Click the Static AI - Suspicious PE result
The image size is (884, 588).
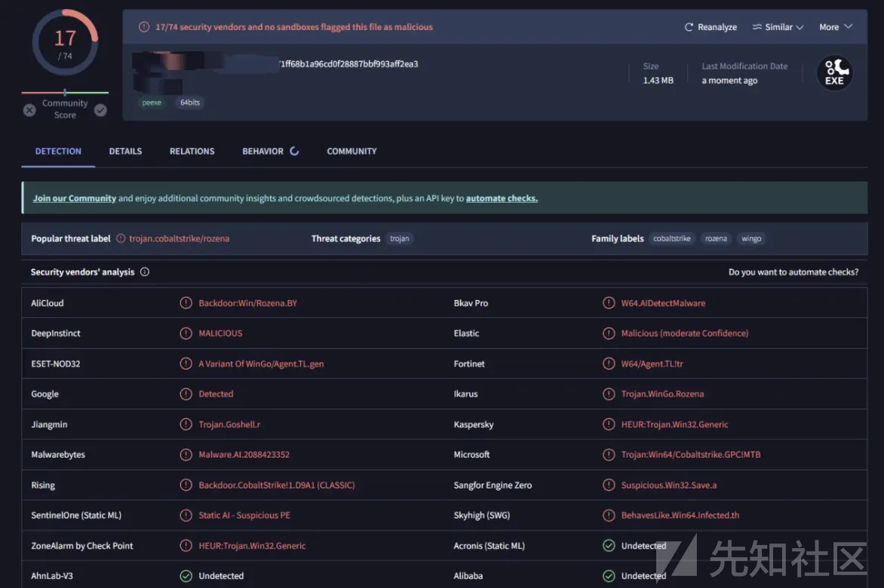244,516
